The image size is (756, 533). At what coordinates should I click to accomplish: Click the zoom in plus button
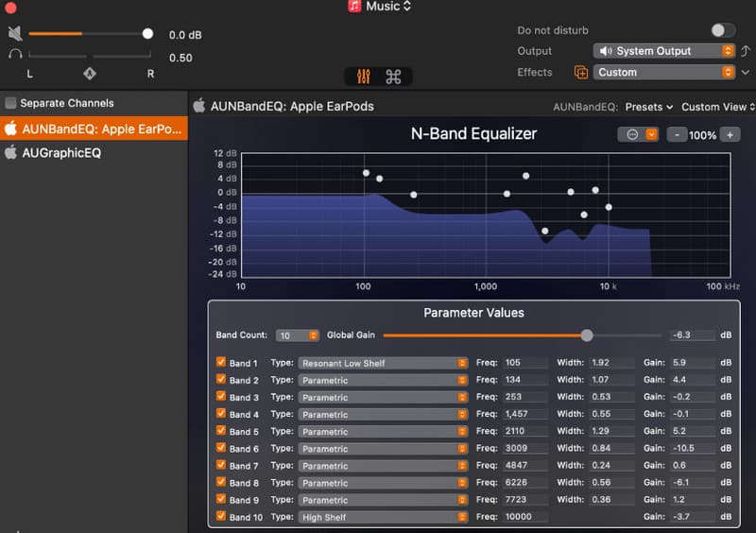pos(729,135)
